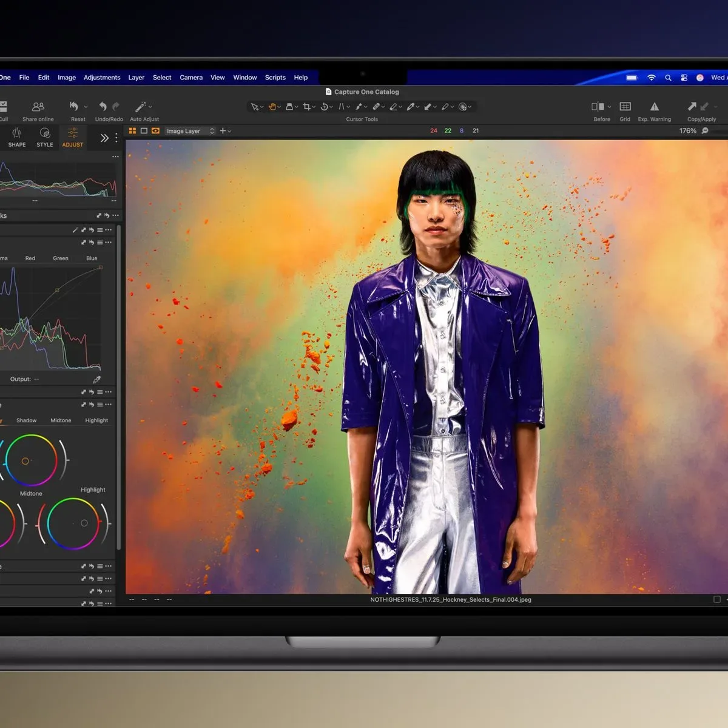The image size is (728, 728).
Task: Click the Copy adjustments up-arrow icon
Action: (x=692, y=106)
